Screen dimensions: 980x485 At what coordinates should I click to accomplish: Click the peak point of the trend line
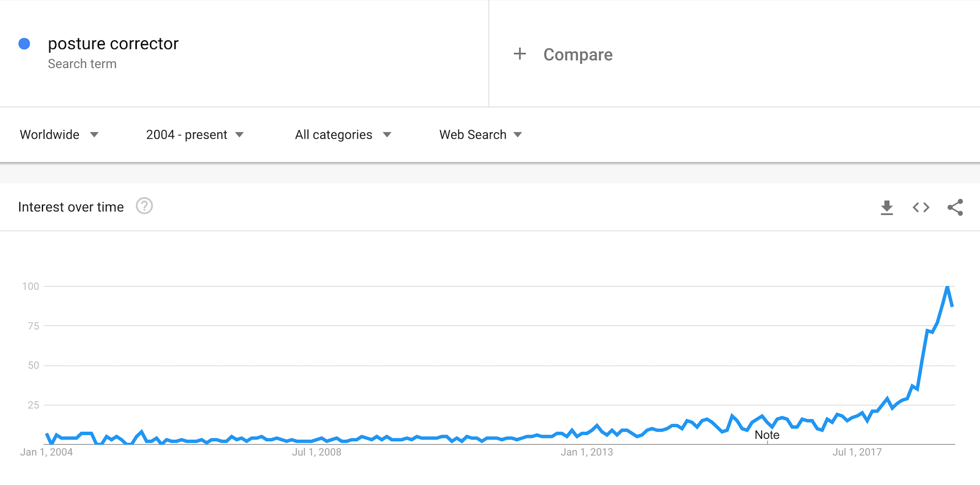click(x=947, y=287)
